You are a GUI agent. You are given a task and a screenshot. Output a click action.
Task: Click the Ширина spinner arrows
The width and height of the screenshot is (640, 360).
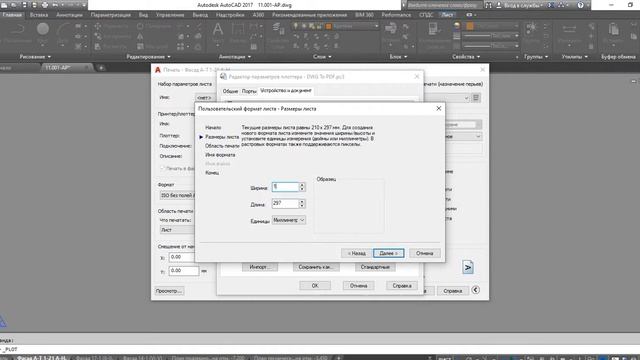click(302, 187)
